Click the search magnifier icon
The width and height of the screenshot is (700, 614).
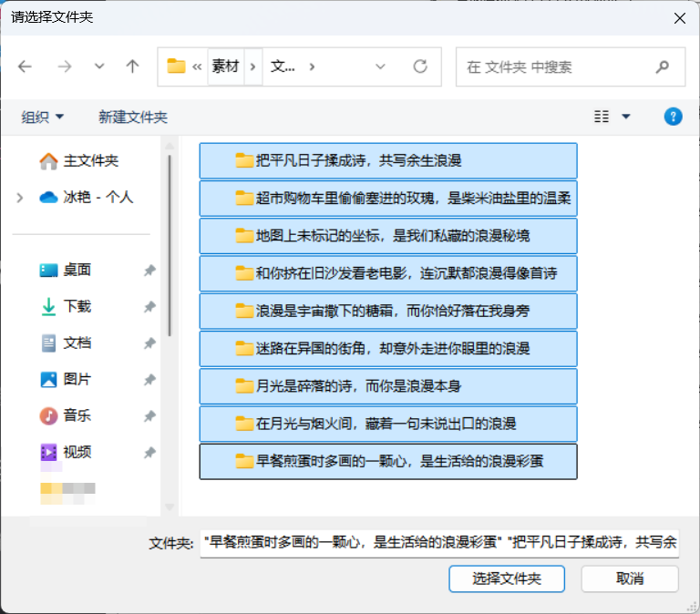click(x=663, y=67)
